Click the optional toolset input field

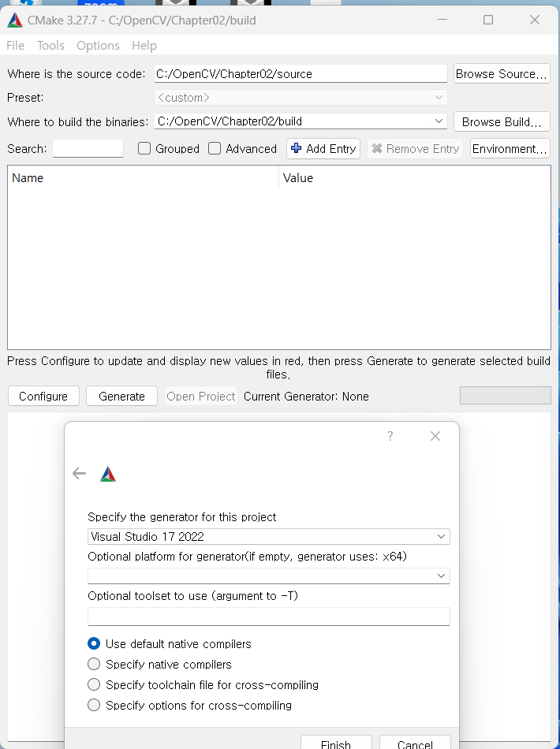[x=268, y=617]
